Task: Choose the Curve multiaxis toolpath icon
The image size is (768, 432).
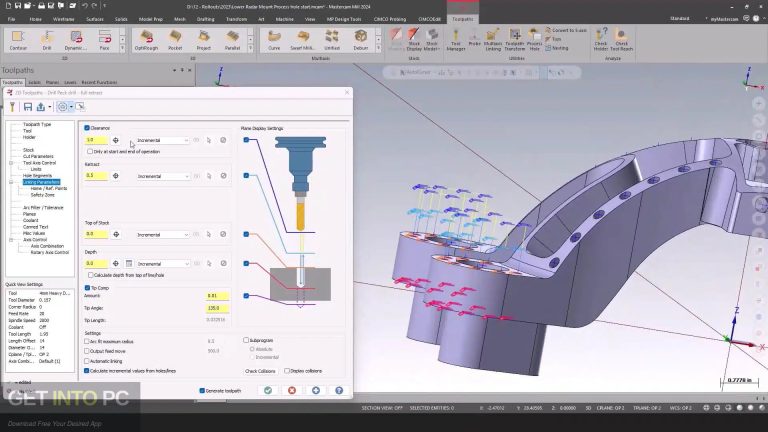Action: 274,40
